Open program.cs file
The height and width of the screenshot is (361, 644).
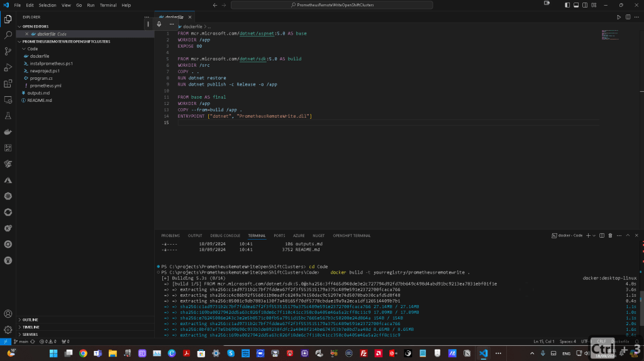click(41, 78)
